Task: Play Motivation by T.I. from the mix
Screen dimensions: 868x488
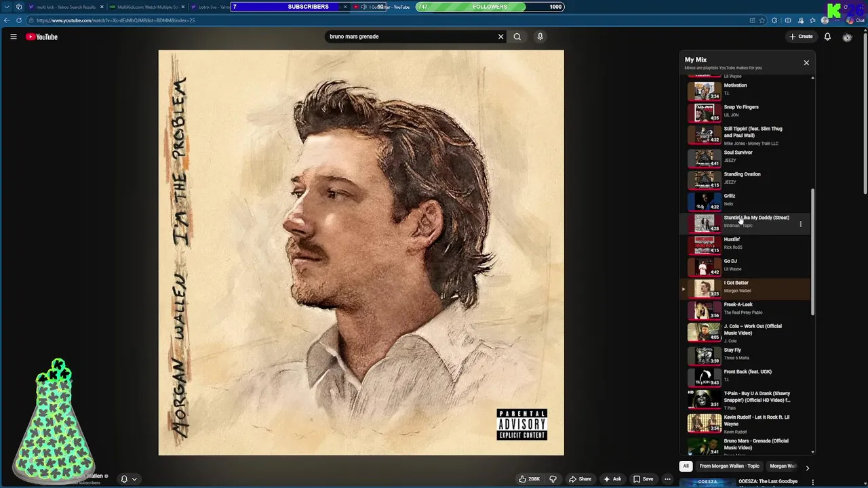Action: (x=746, y=90)
